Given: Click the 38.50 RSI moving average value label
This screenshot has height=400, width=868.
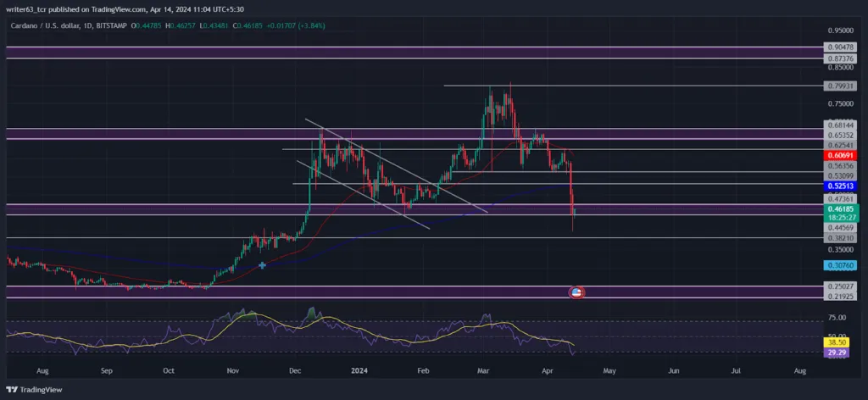Looking at the screenshot, I should (x=837, y=343).
